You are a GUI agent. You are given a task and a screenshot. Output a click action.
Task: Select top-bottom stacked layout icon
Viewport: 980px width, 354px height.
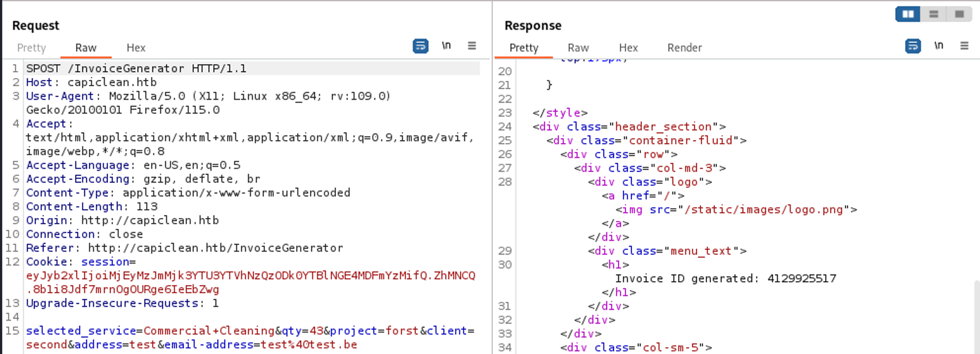(x=933, y=14)
